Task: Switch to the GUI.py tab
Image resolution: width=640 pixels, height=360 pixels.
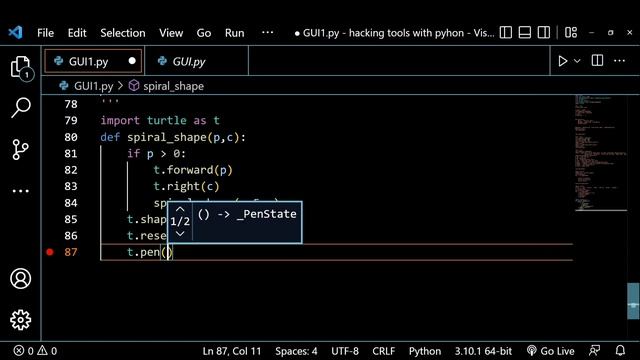Action: 196,61
